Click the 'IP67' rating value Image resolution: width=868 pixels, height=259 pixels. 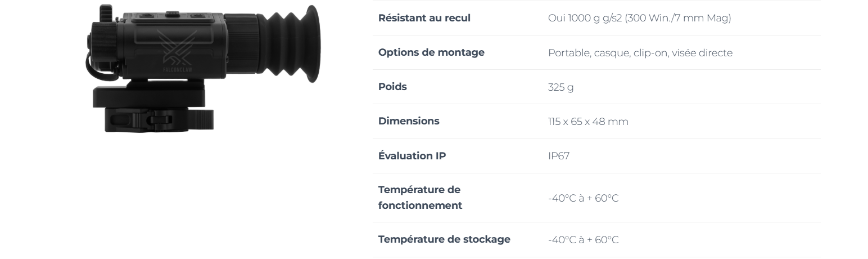tap(559, 156)
